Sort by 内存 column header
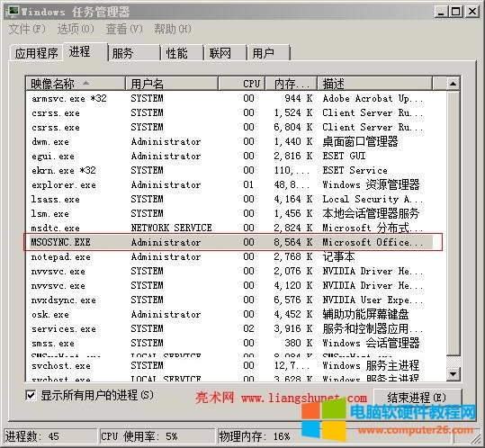Image resolution: width=485 pixels, height=448 pixels. 291,84
